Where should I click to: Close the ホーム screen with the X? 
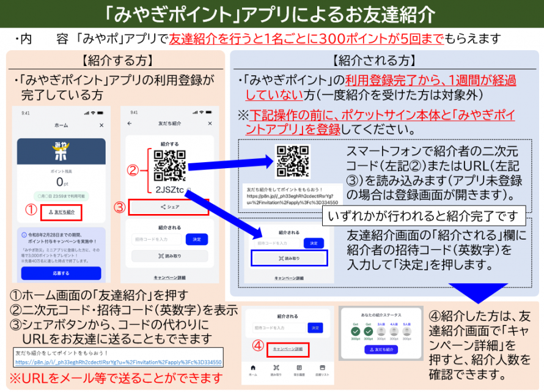pyautogui.click(x=101, y=125)
